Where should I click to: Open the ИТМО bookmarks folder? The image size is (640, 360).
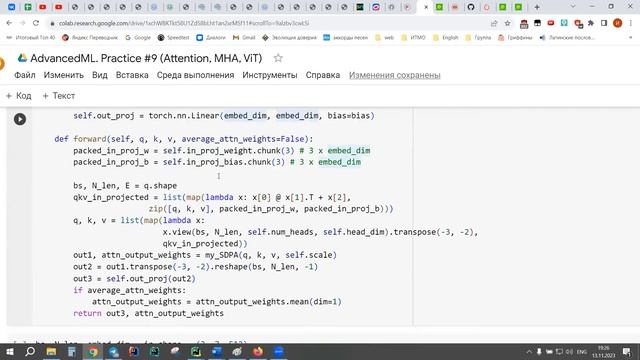(413, 38)
